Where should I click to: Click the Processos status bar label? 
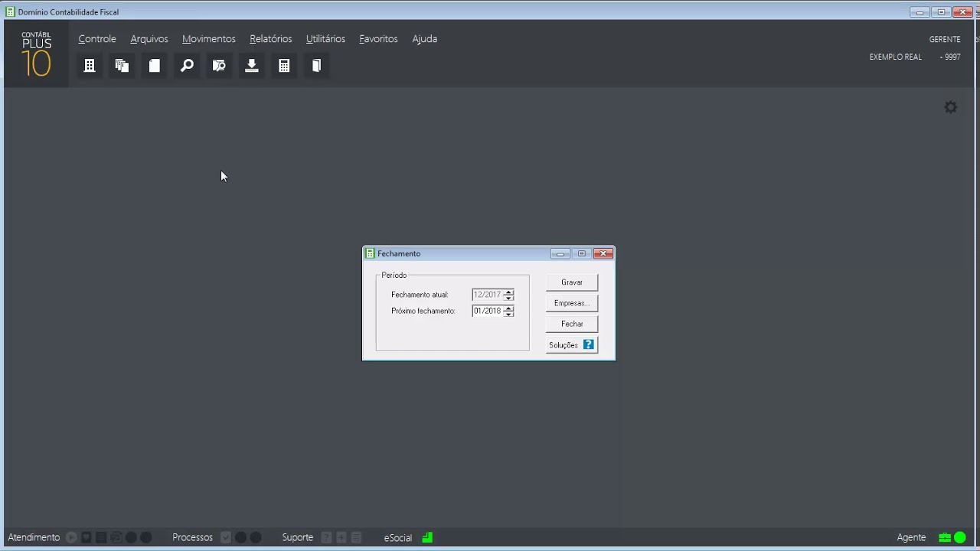[x=192, y=537]
